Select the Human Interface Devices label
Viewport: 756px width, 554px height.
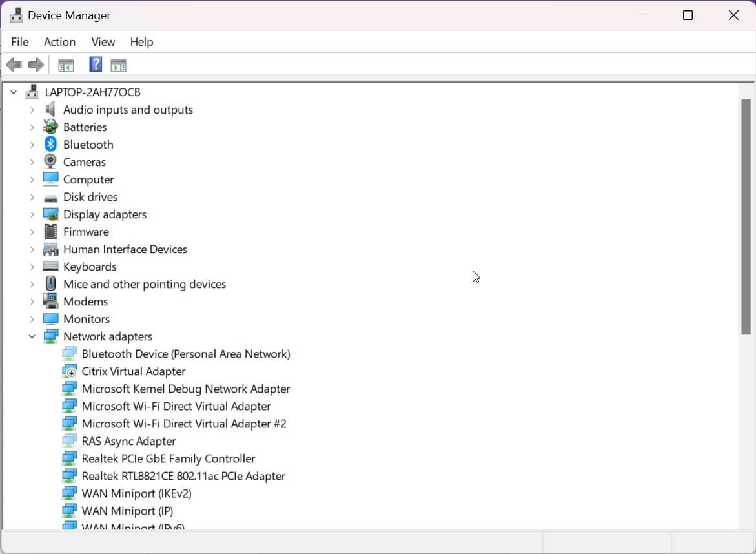(125, 249)
